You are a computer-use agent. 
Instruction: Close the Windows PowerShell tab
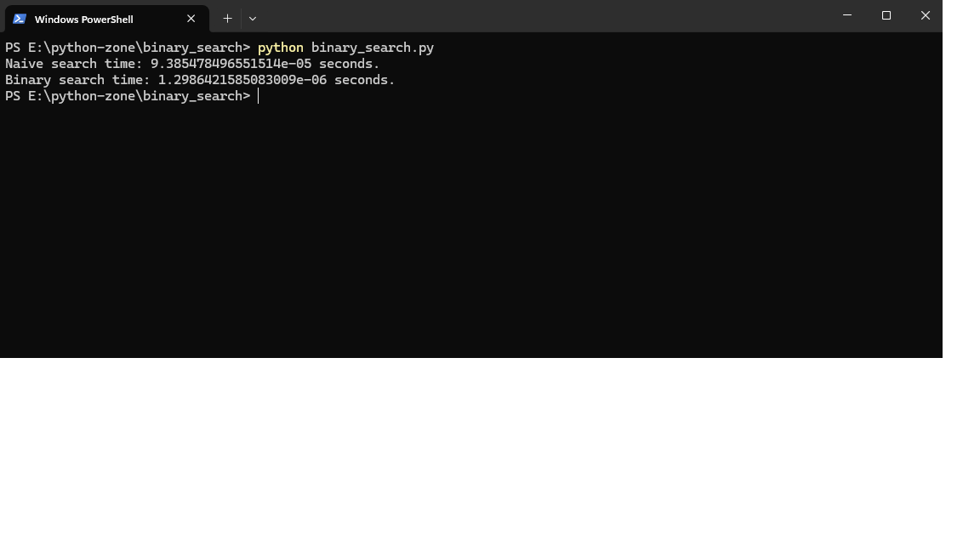pos(191,19)
